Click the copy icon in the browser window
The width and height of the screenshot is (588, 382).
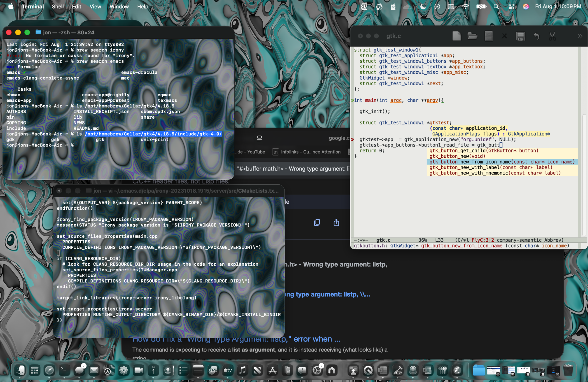click(317, 223)
